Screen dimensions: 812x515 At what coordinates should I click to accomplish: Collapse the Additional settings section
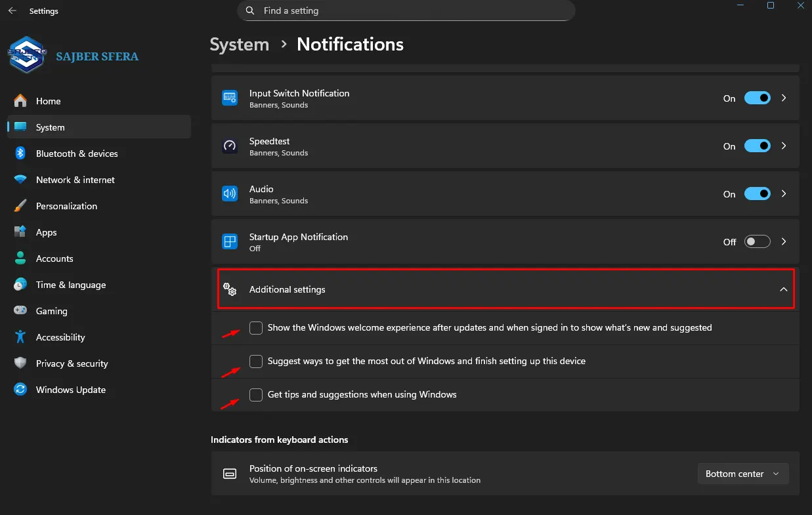click(x=783, y=289)
